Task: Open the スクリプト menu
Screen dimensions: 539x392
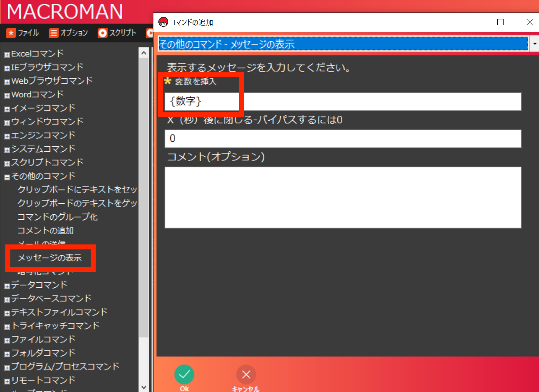Action: coord(117,33)
